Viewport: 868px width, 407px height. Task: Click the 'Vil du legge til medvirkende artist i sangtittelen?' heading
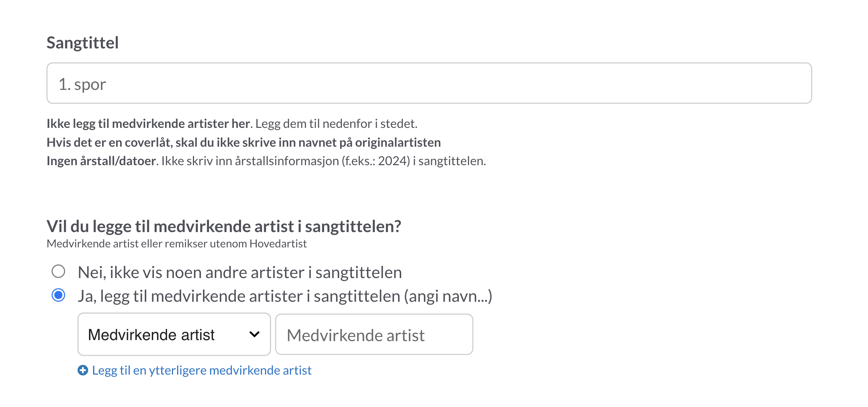pyautogui.click(x=224, y=226)
